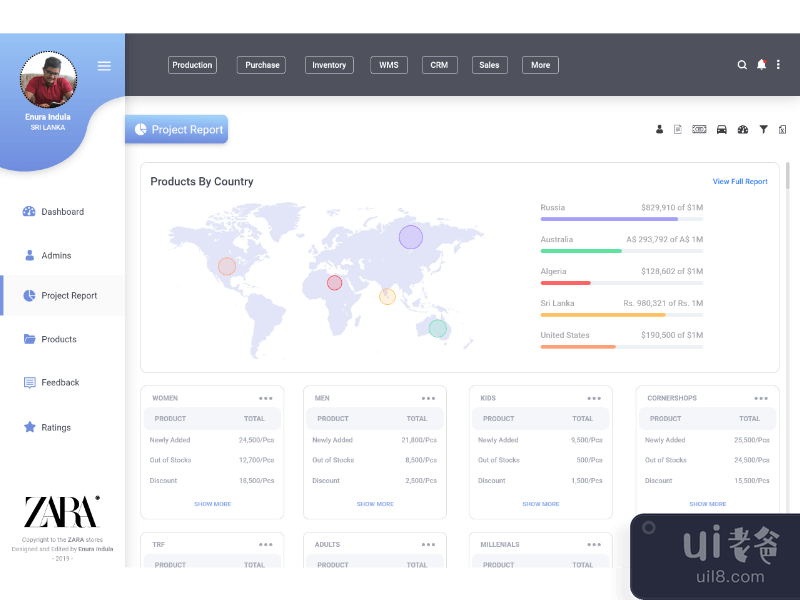Click the user icon in report toolbar
Screen dimensions: 800x600
(x=659, y=129)
